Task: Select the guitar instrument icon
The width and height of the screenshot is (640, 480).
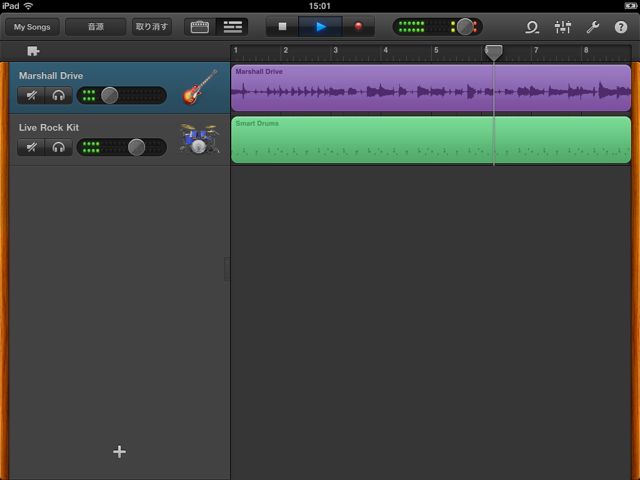Action: coord(200,87)
